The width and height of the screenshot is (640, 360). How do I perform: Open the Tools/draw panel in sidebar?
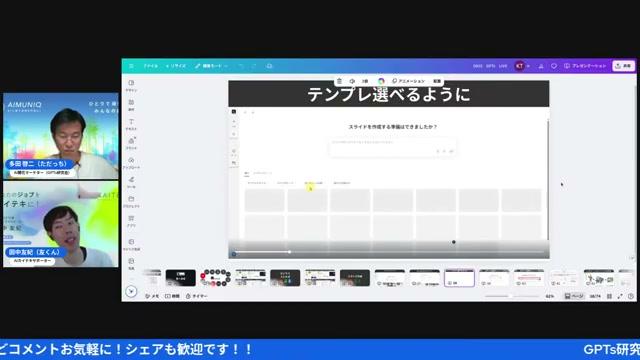coord(131,182)
